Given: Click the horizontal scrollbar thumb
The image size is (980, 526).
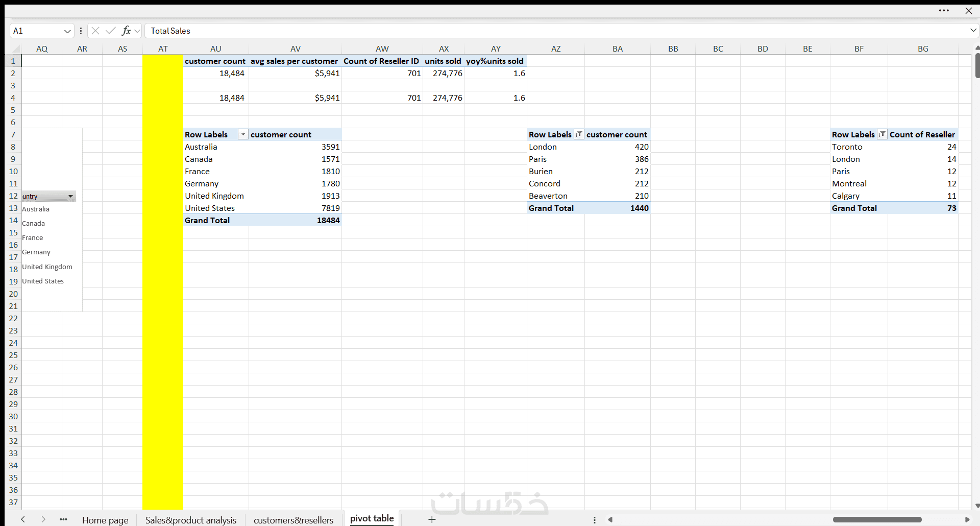Looking at the screenshot, I should (x=877, y=520).
